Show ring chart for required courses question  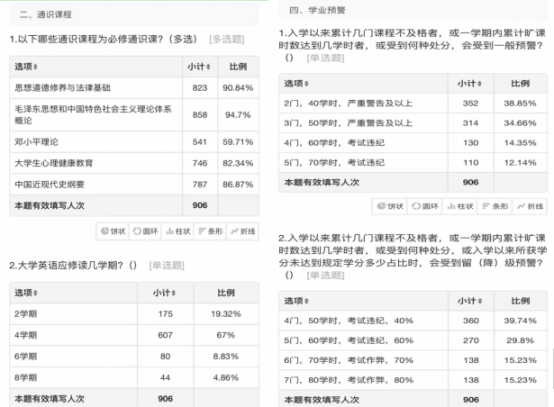(145, 231)
